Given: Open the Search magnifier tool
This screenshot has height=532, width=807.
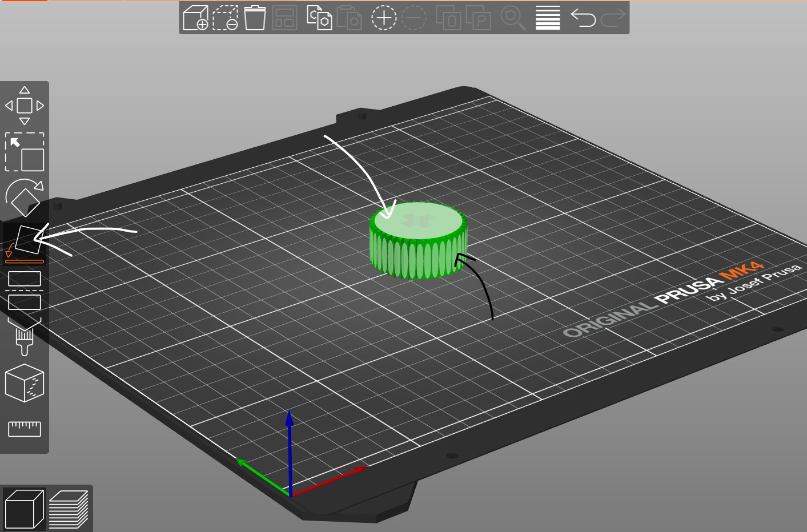Looking at the screenshot, I should (512, 18).
